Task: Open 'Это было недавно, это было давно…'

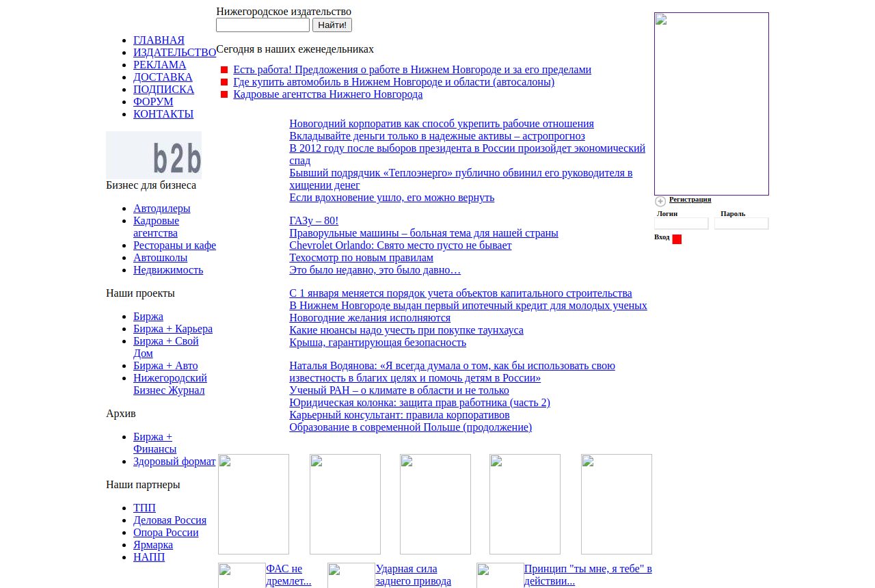Action: click(x=375, y=270)
